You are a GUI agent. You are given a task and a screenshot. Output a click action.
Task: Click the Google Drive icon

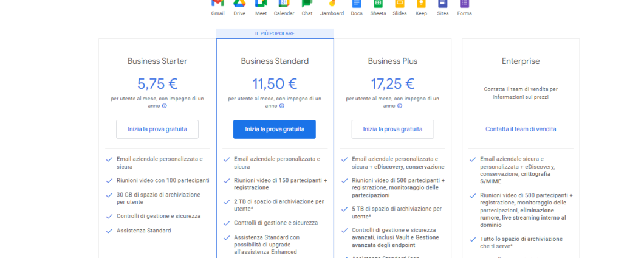pyautogui.click(x=239, y=4)
